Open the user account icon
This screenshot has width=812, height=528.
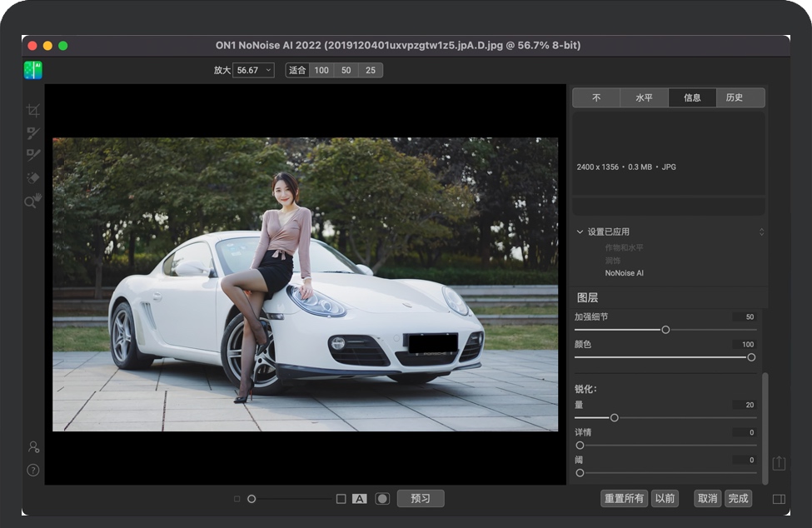[33, 447]
